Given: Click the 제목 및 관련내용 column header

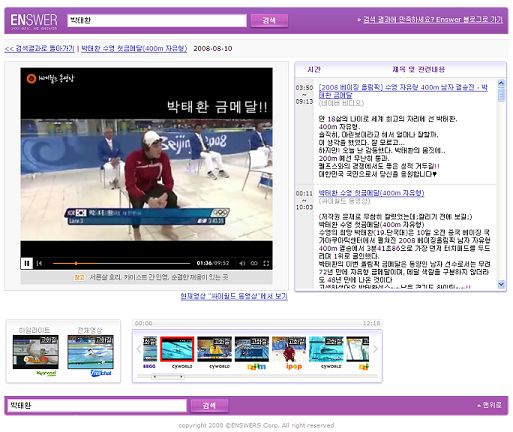Looking at the screenshot, I should (419, 69).
